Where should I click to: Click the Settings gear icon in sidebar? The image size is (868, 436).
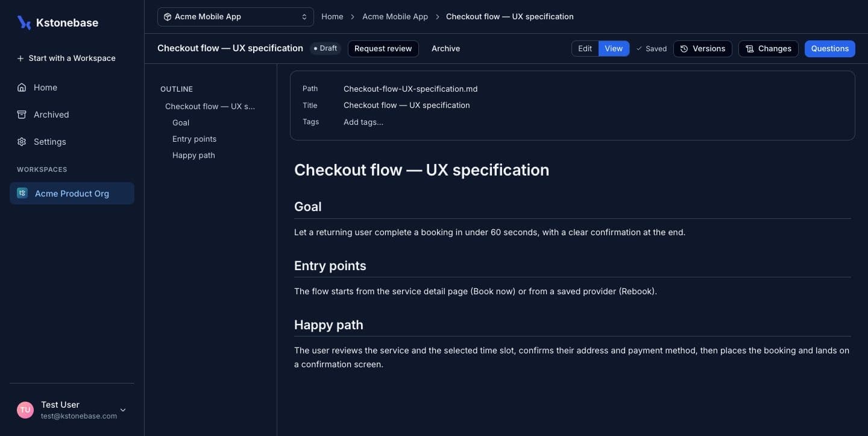(x=22, y=142)
